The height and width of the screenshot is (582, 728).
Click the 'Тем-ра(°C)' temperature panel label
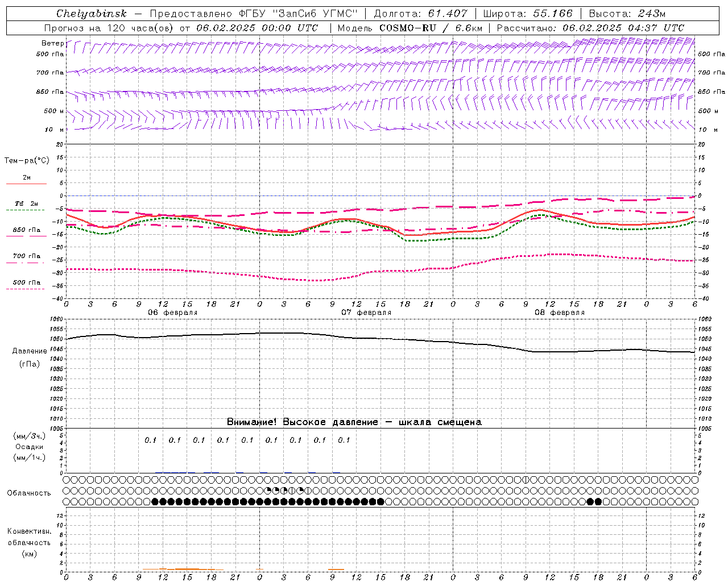[x=27, y=161]
